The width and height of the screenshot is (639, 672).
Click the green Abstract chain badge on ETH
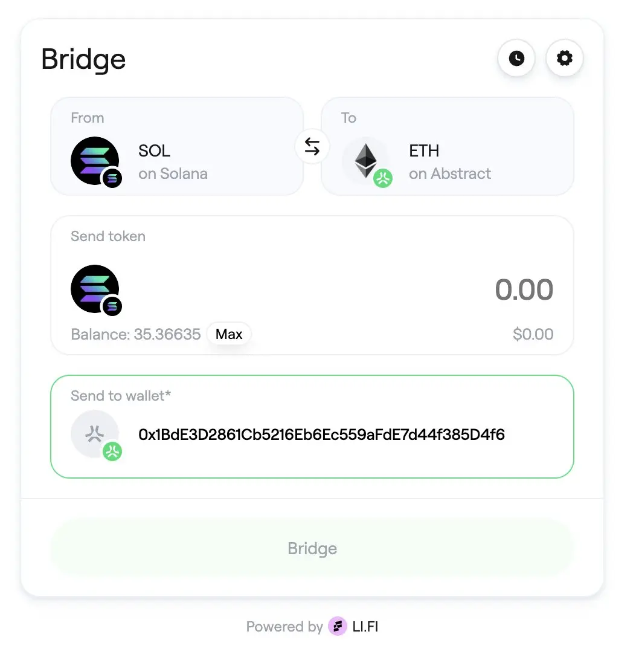tap(383, 178)
